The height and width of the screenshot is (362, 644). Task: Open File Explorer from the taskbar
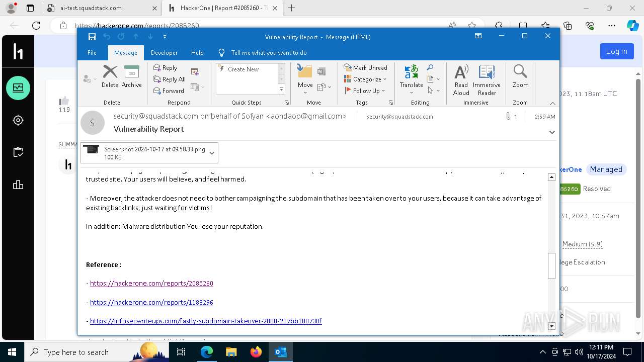tap(231, 352)
